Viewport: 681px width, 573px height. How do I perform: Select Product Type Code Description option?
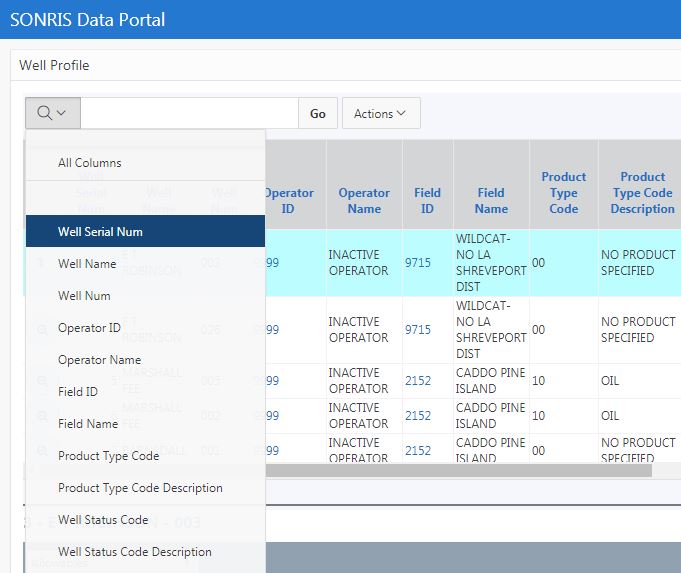[x=140, y=488]
